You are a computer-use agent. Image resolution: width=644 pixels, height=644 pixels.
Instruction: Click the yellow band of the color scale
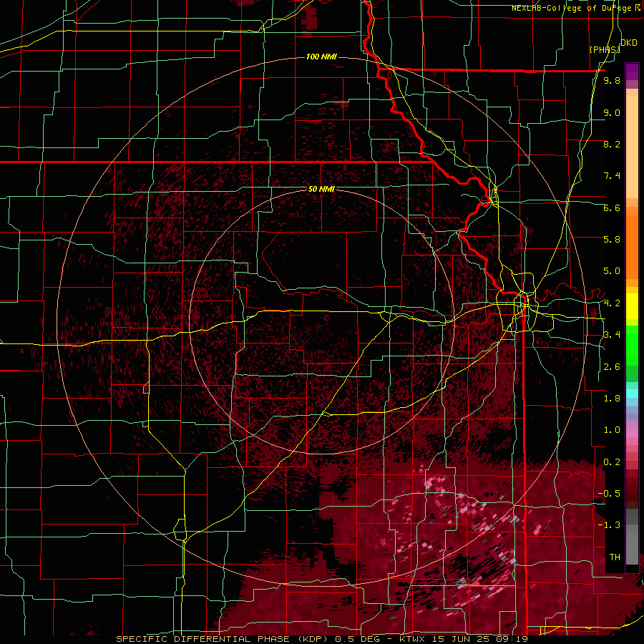coord(632,306)
